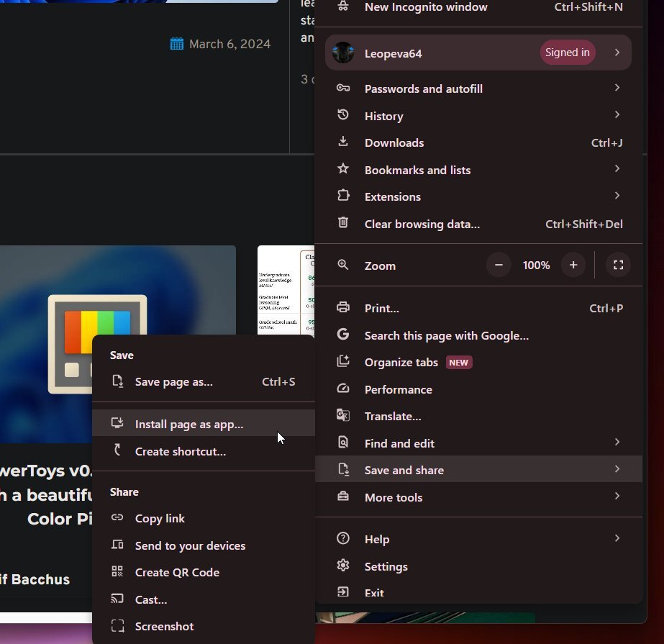Click the Passwords and autofill key icon
Screen dimensions: 664x644
343,88
